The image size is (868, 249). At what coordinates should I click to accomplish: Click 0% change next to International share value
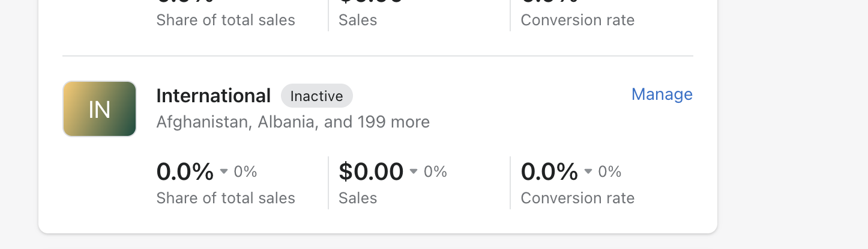246,172
